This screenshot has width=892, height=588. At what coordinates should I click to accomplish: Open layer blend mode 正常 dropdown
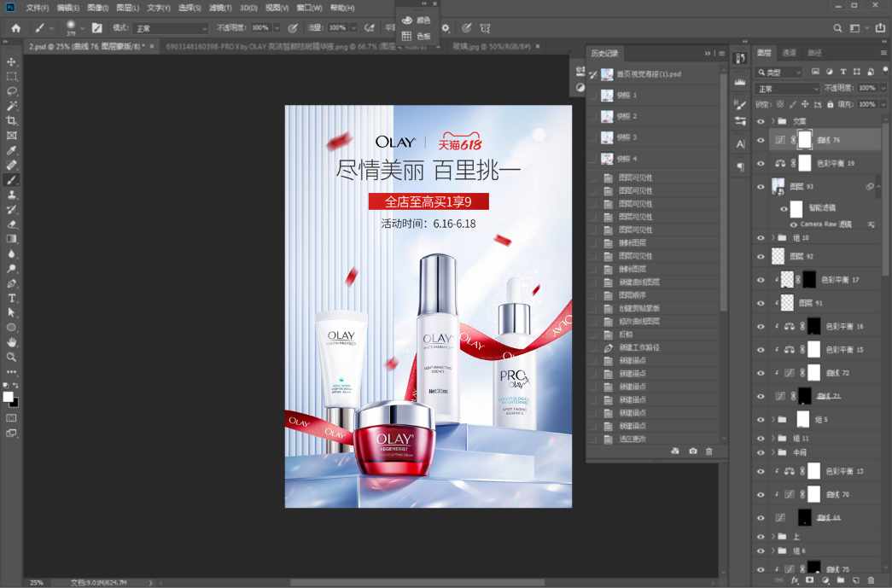(787, 89)
